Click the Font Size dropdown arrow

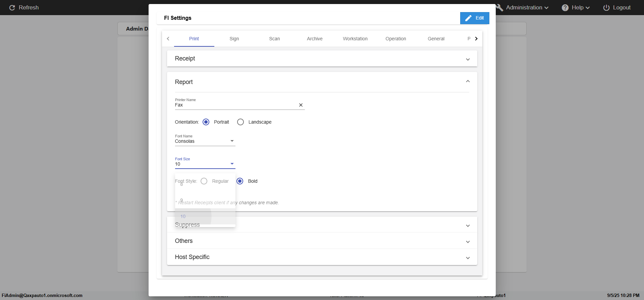tap(232, 164)
